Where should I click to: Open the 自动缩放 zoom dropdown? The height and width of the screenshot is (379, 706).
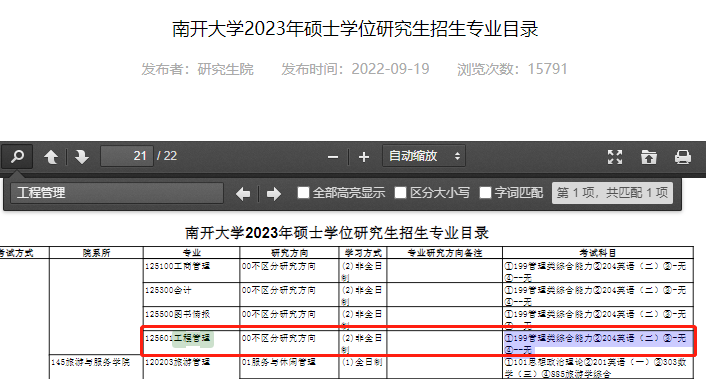click(424, 156)
